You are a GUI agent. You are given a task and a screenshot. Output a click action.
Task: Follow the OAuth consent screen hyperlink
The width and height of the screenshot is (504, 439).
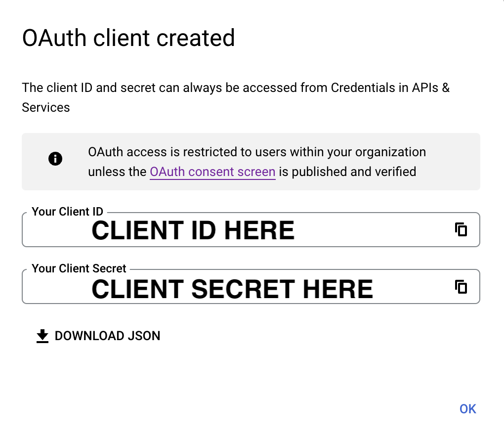[x=212, y=172]
